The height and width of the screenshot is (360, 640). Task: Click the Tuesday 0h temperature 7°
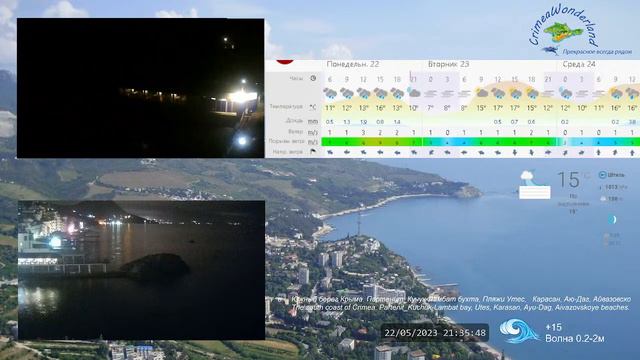430,108
